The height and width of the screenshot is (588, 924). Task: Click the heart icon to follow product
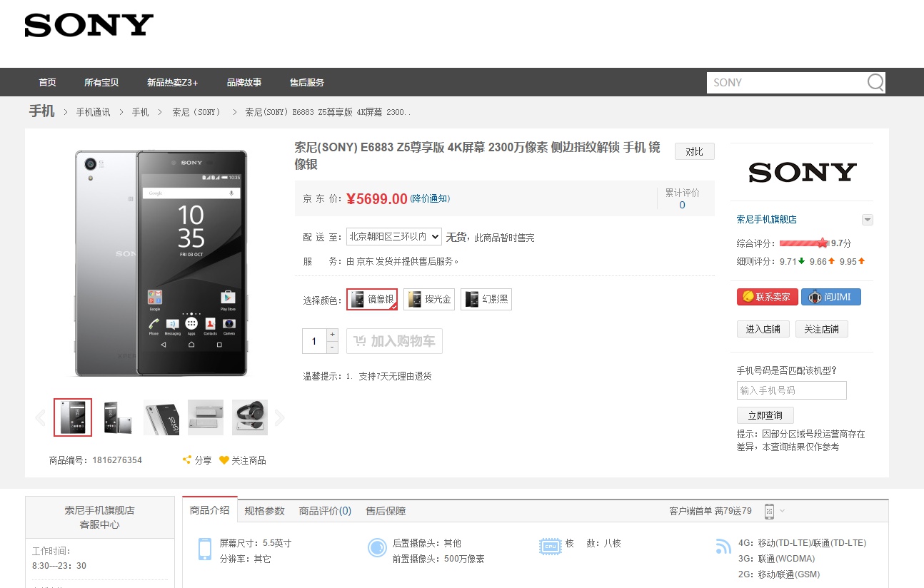click(x=224, y=460)
